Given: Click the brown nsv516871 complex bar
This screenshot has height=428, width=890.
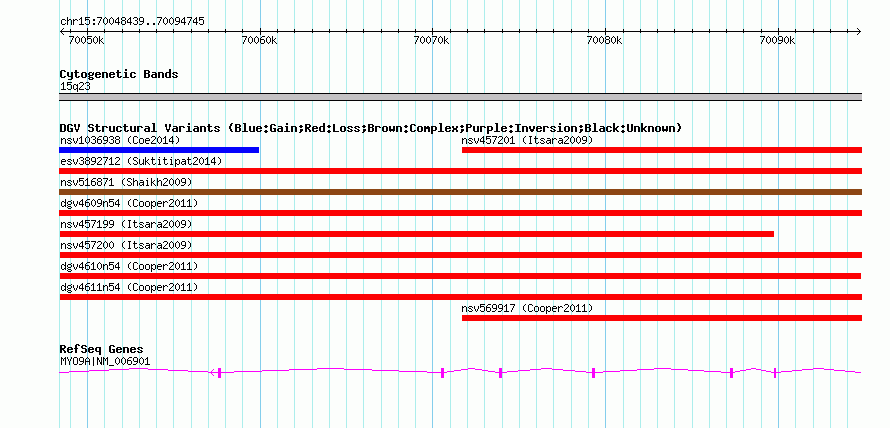Looking at the screenshot, I should point(461,192).
